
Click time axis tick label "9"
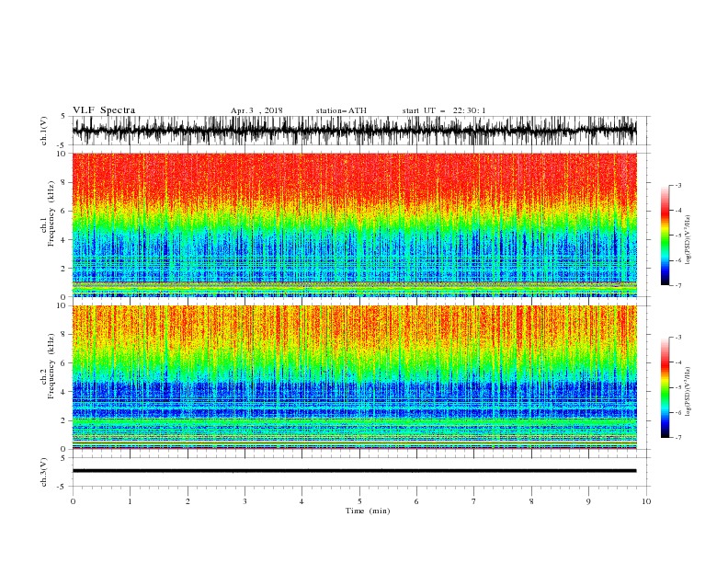click(x=588, y=501)
